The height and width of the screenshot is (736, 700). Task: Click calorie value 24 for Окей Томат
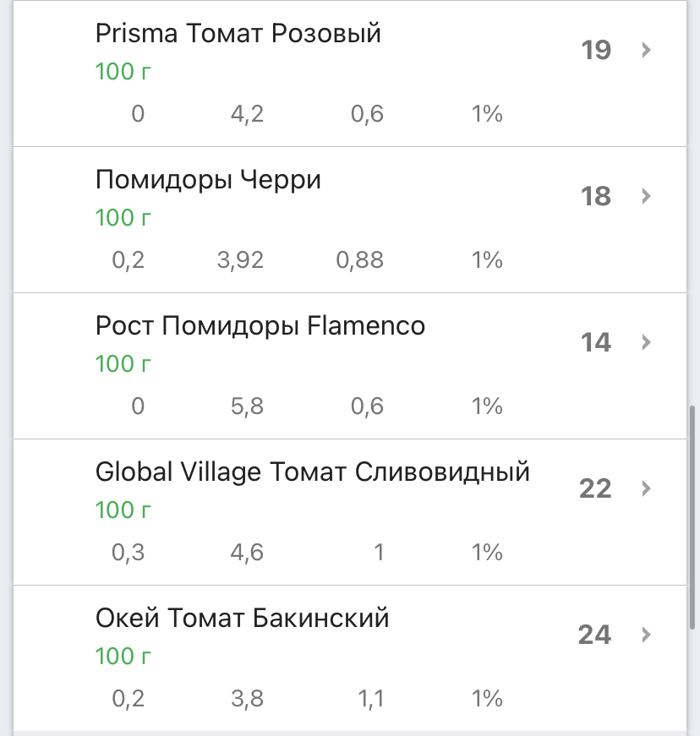point(594,635)
